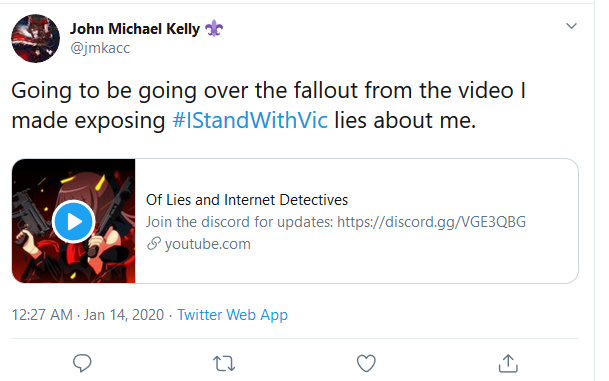Open the 12:27 AM · Jan 14, 2020 timestamp

88,315
